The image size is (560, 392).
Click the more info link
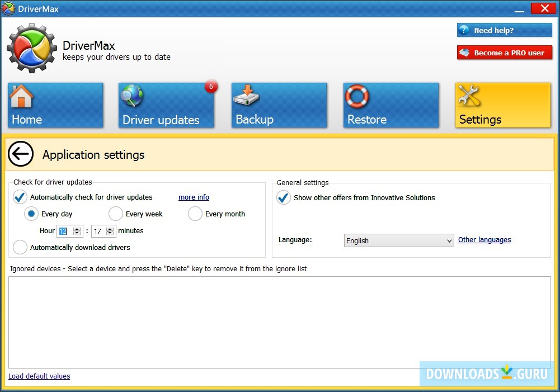pos(194,197)
